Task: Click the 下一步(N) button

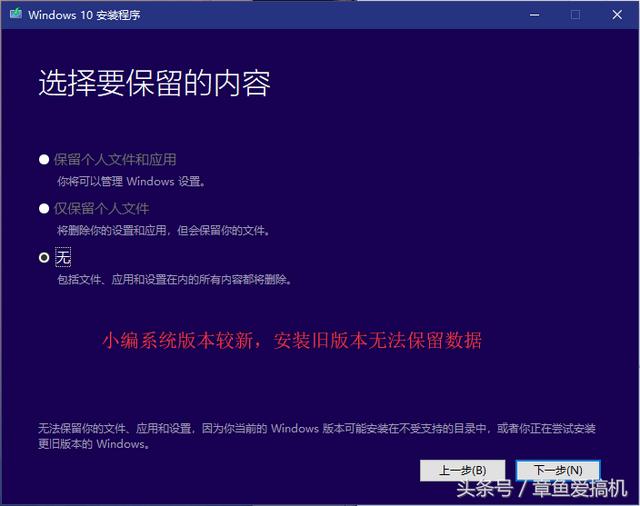Action: [x=558, y=470]
